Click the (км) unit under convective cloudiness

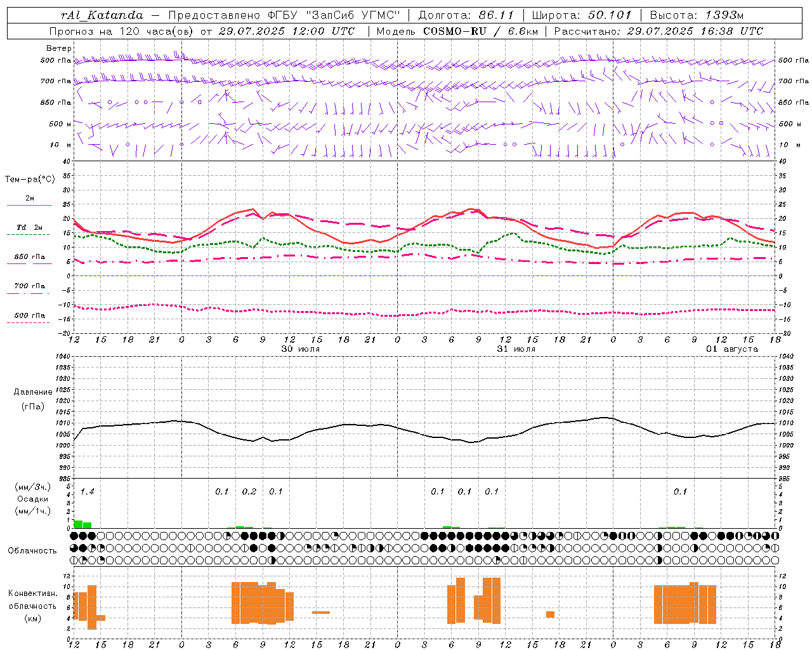33,618
